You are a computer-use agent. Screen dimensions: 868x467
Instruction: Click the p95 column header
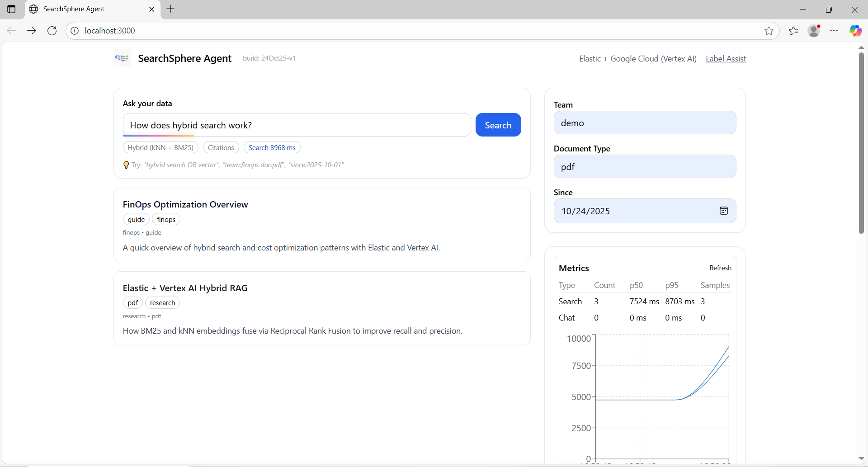point(672,285)
